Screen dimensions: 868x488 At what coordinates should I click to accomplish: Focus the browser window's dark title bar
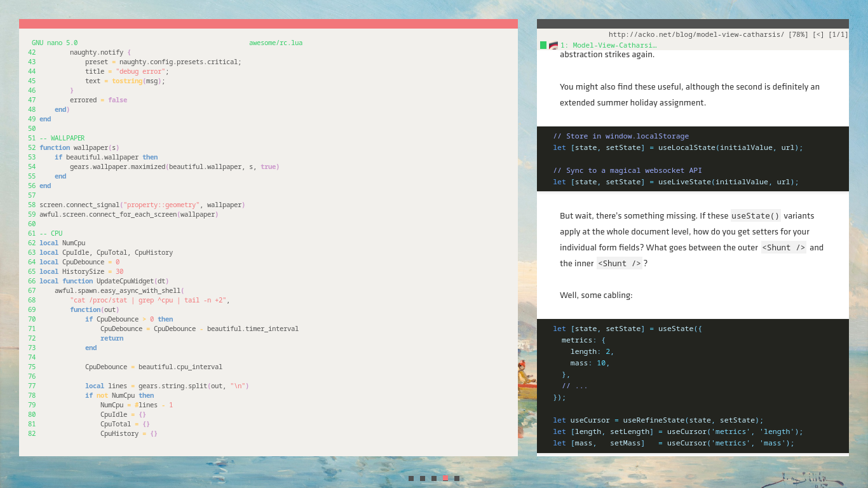693,24
